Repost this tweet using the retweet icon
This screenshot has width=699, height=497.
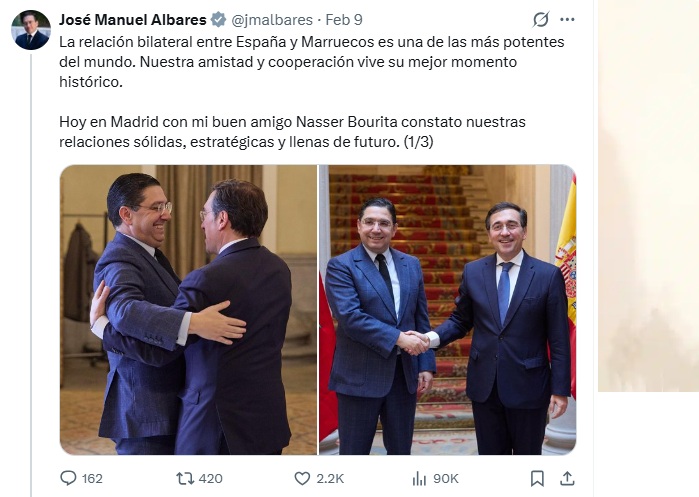coord(185,478)
